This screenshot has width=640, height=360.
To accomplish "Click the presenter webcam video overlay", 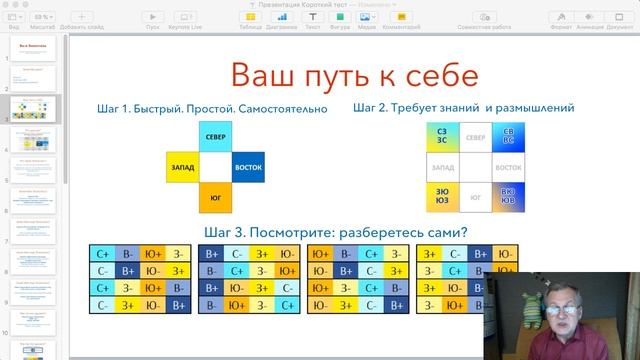I will 562,316.
